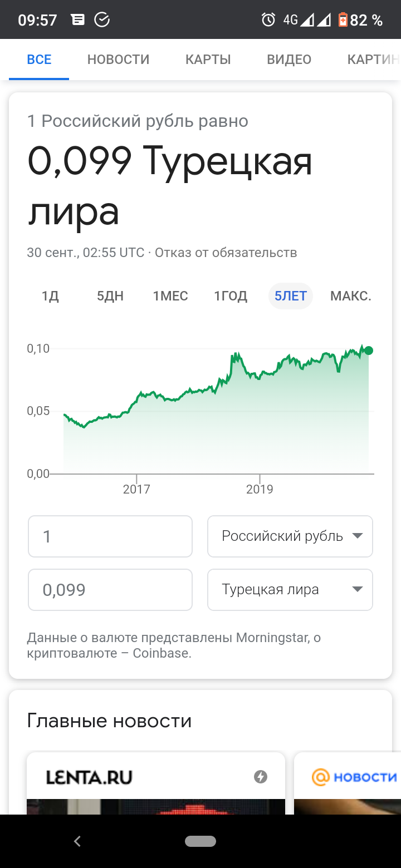The width and height of the screenshot is (401, 868).
Task: Tap the message notification icon in status bar
Action: [79, 20]
